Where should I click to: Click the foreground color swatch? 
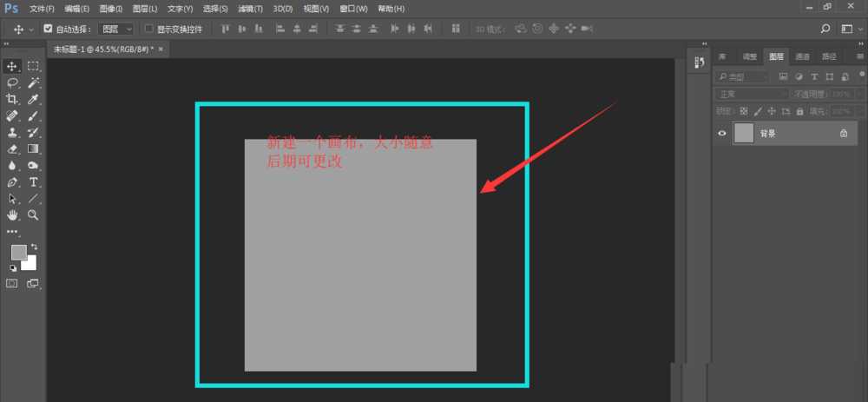tap(18, 252)
